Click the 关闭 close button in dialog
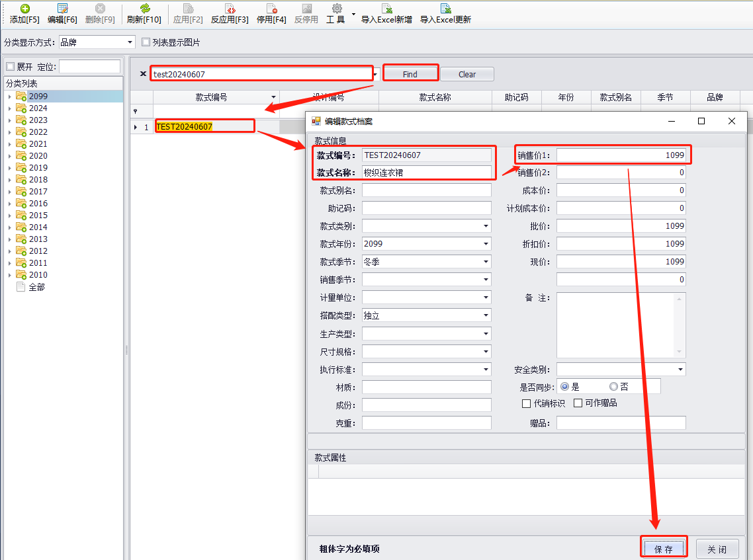The width and height of the screenshot is (753, 560). [x=717, y=549]
